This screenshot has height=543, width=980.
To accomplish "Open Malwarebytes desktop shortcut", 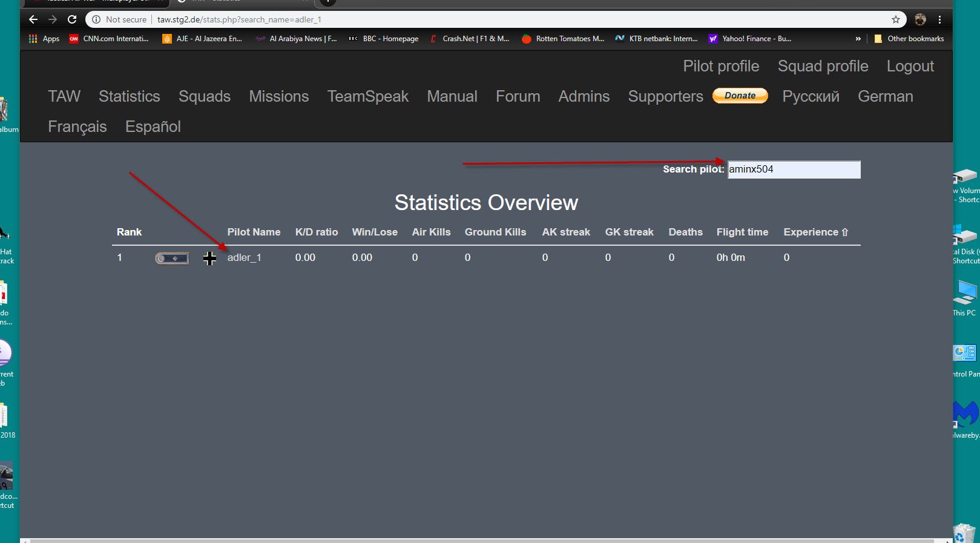I will pos(966,420).
